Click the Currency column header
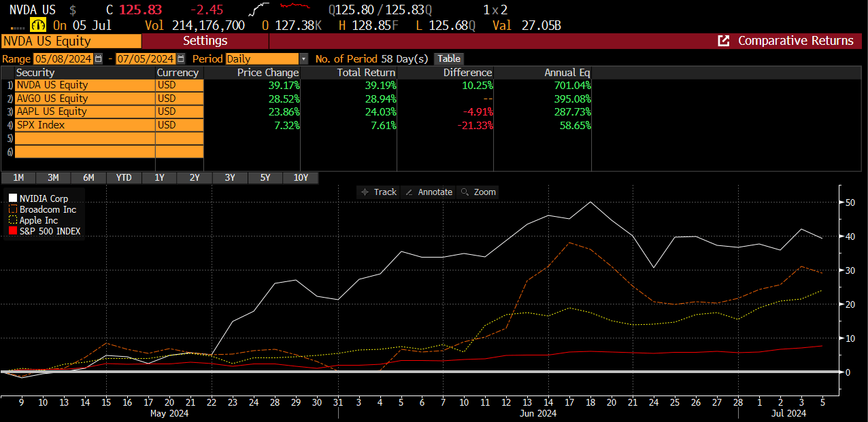This screenshot has width=868, height=422. pyautogui.click(x=178, y=73)
